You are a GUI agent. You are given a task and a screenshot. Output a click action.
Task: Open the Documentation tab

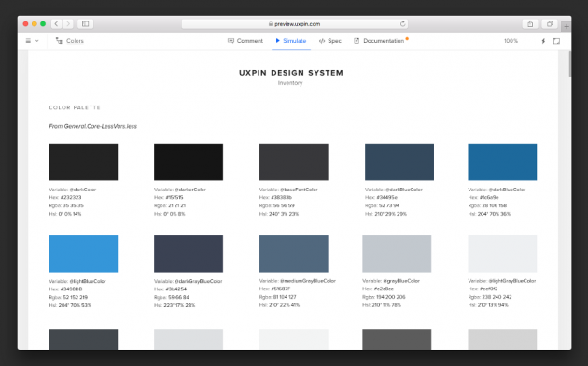tap(381, 41)
